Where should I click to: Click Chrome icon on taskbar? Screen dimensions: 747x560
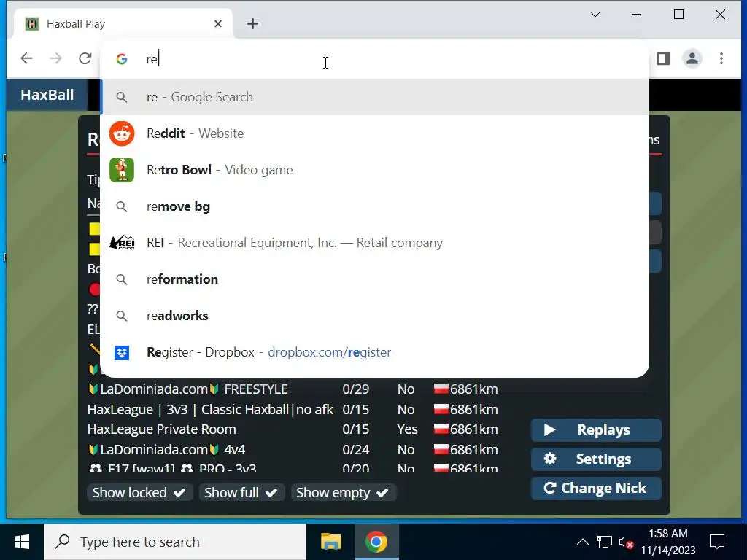point(376,542)
